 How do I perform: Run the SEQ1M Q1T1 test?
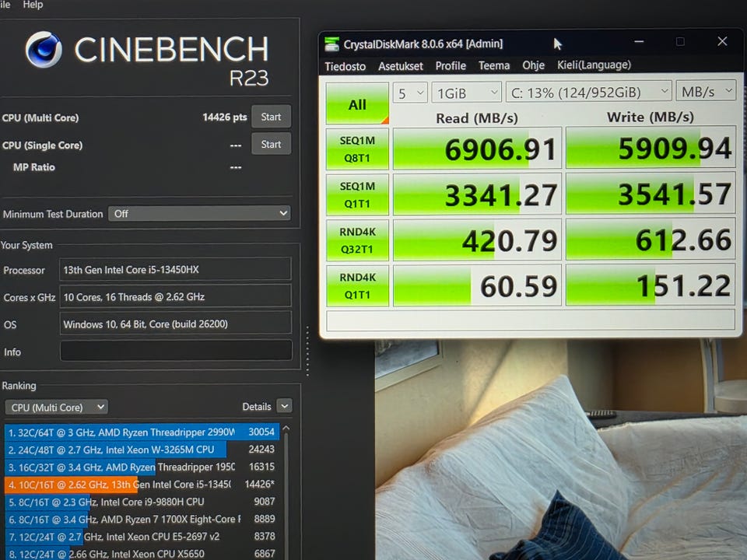click(x=357, y=194)
